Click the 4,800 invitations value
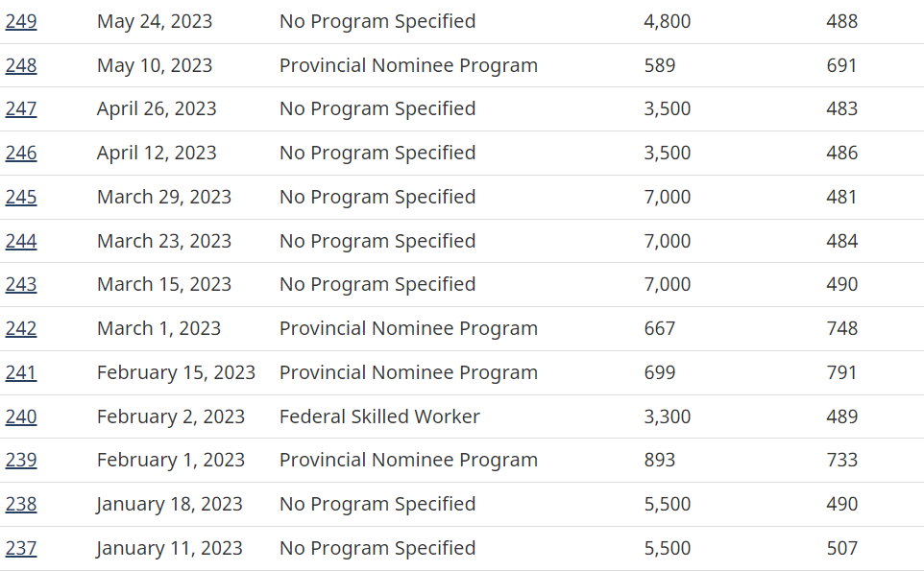This screenshot has height=571, width=924. [667, 21]
